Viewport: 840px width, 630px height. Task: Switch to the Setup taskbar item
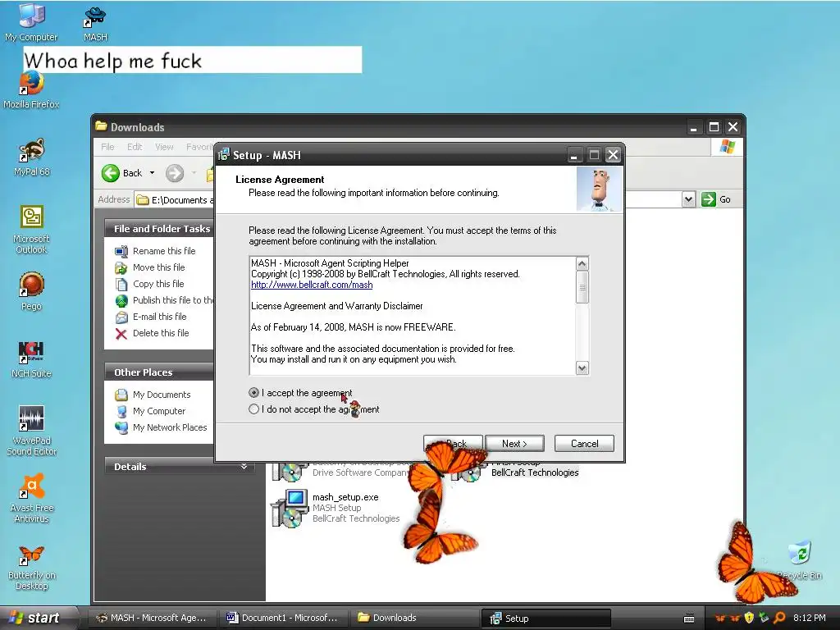click(547, 619)
